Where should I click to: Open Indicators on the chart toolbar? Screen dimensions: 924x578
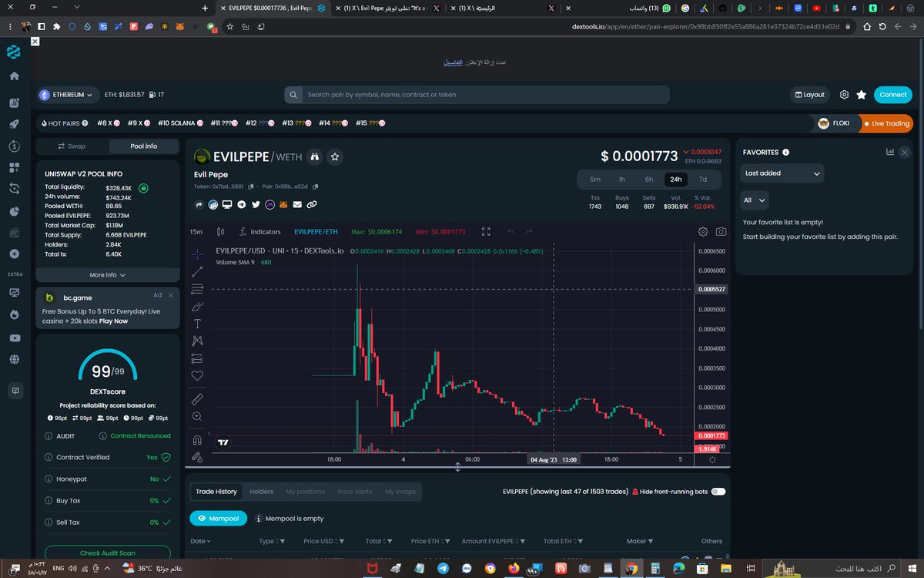pos(260,231)
